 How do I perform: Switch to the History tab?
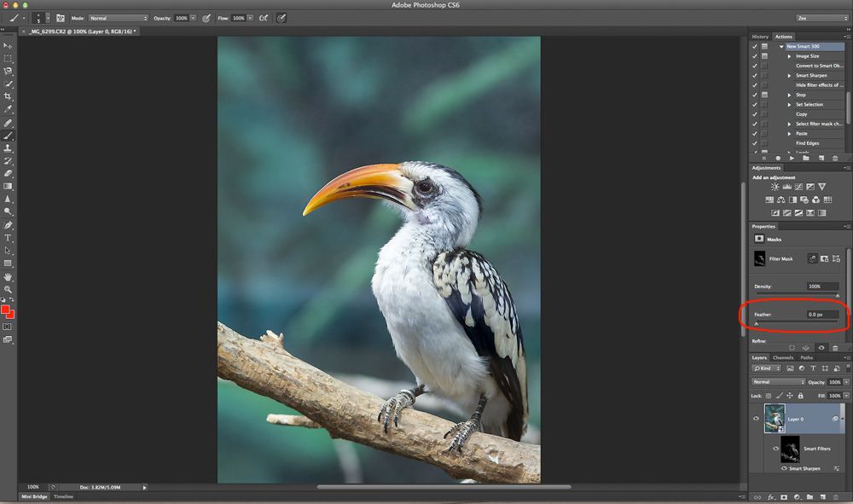point(760,37)
